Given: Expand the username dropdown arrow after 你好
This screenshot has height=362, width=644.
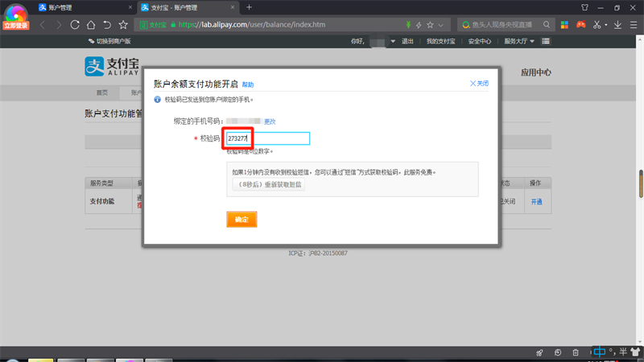Looking at the screenshot, I should coord(394,41).
